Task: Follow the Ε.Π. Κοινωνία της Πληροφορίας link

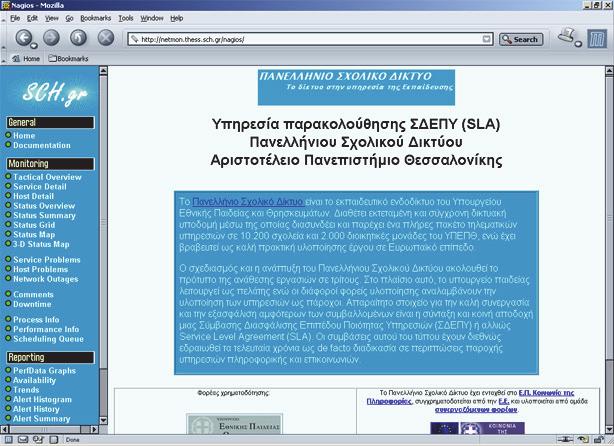Action: point(546,392)
